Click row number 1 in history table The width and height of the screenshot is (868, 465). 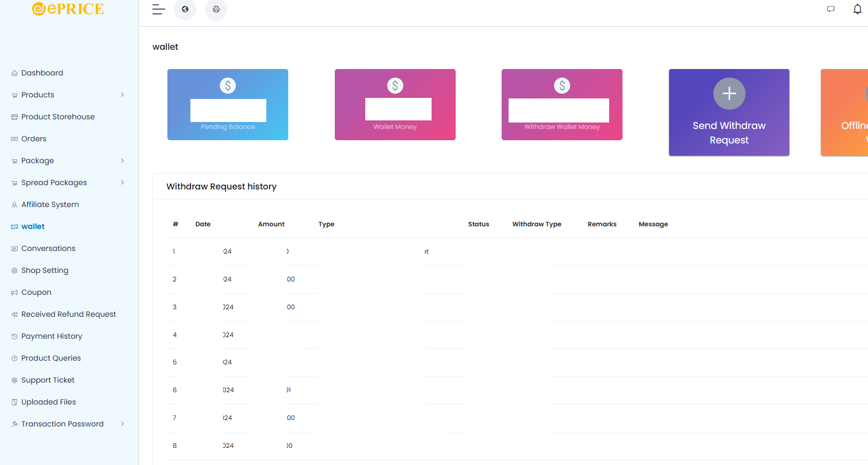coord(174,251)
